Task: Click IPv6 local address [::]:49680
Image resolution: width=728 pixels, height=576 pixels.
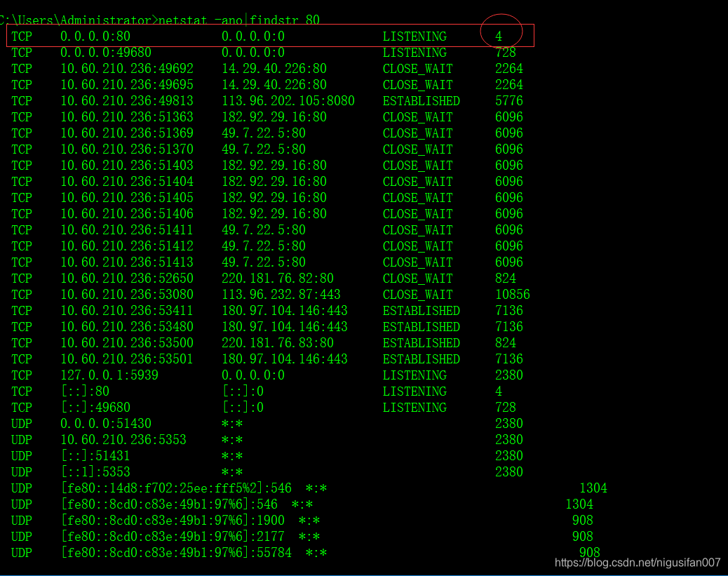Action: point(95,408)
